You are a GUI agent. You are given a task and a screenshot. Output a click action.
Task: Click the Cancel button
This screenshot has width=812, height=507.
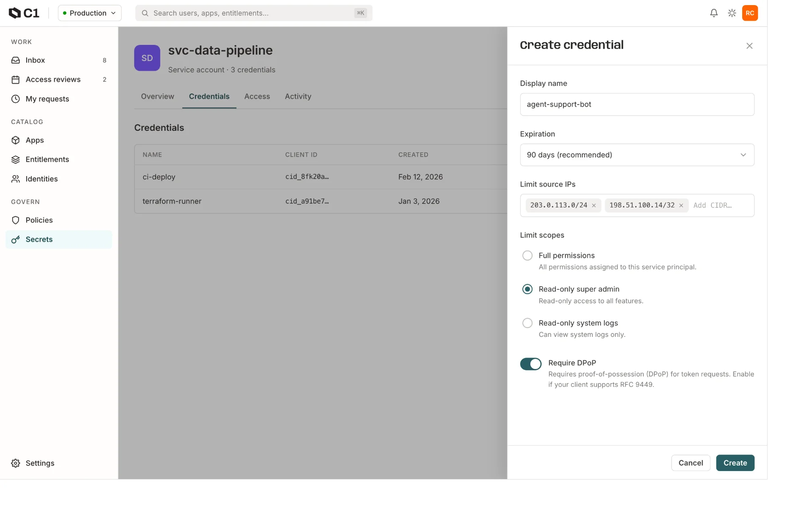coord(691,463)
